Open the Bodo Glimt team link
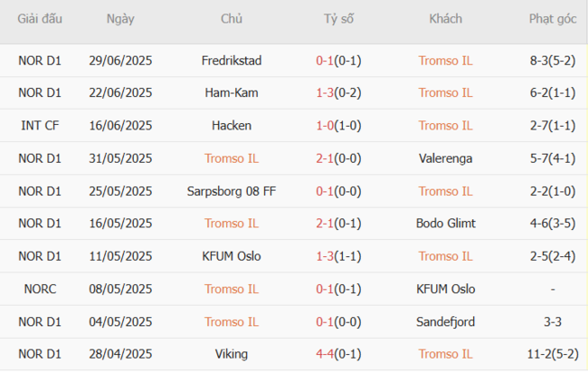Image resolution: width=588 pixels, height=373 pixels. coord(445,224)
